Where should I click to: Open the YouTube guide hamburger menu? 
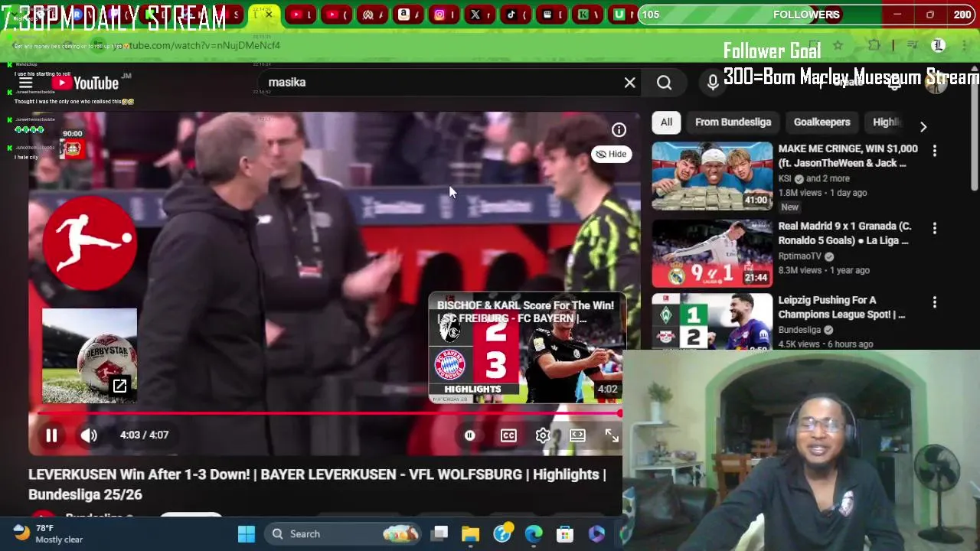[25, 83]
